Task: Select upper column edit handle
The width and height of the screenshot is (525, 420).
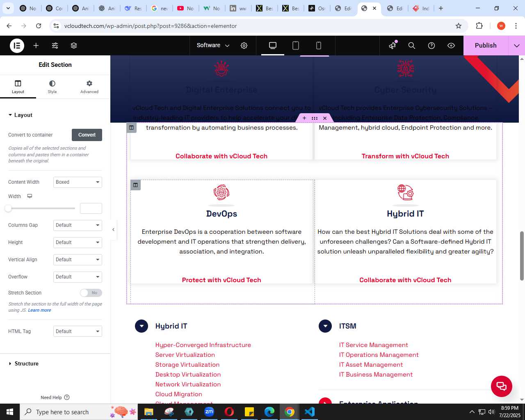Action: coord(131,128)
